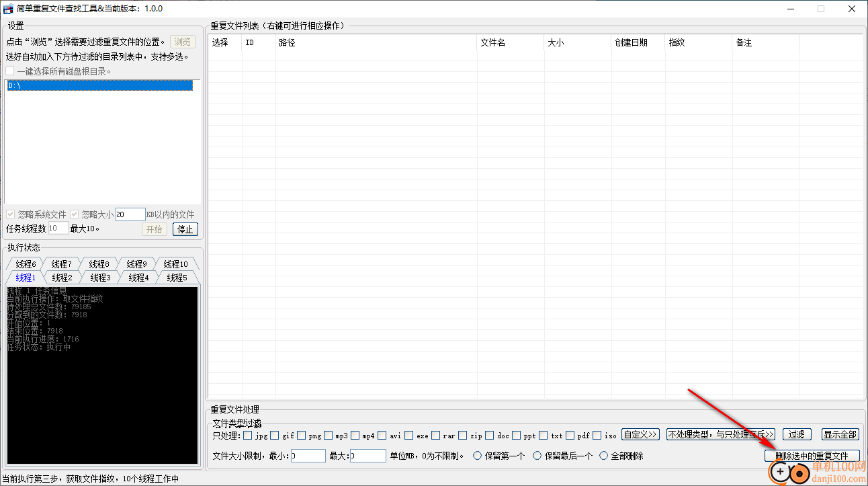Screen dimensions: 868x486
Task: Tick the avi file type checkbox
Action: click(382, 435)
